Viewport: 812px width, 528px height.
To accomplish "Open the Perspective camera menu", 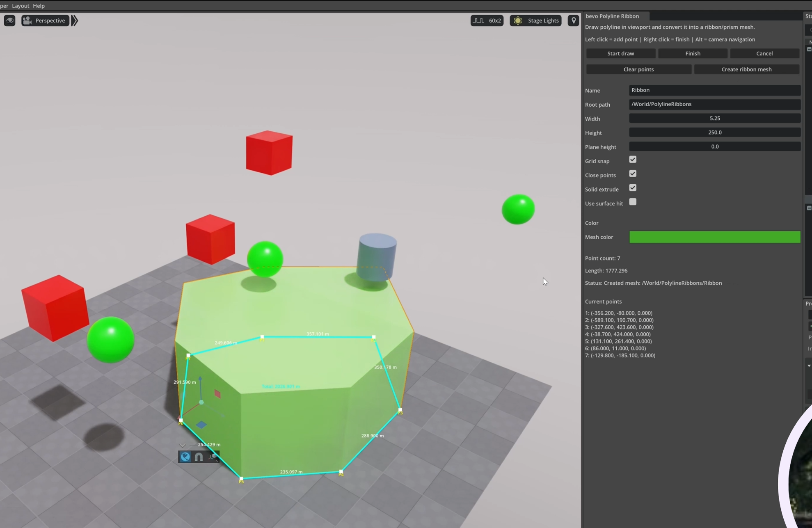I will (x=45, y=21).
